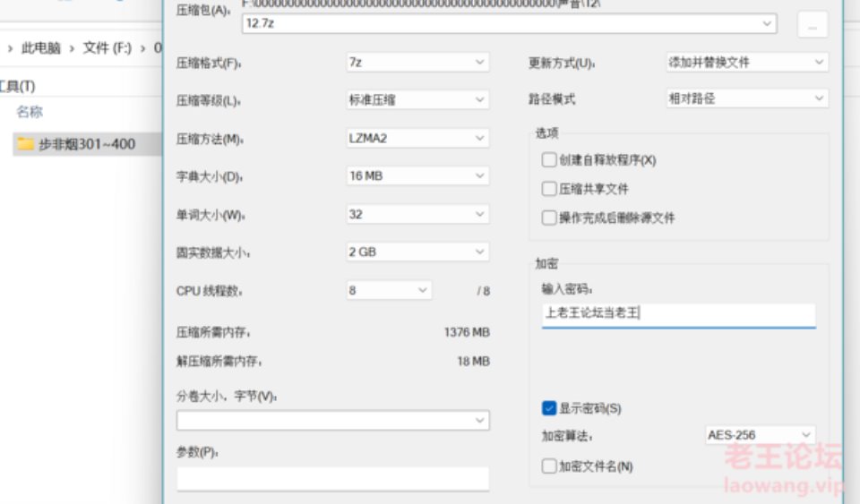Open the update mode dropdown
The width and height of the screenshot is (860, 504).
pos(747,63)
